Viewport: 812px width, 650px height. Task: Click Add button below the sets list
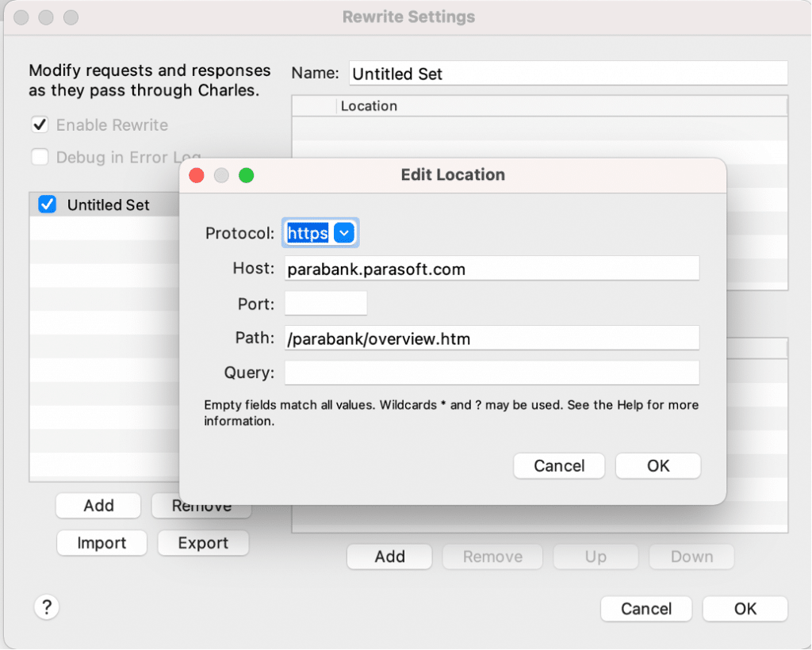click(x=98, y=506)
